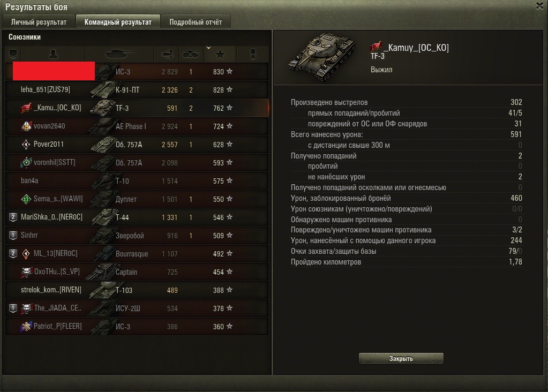
Task: Sort by destroyed vehicles icon column
Action: [x=191, y=54]
